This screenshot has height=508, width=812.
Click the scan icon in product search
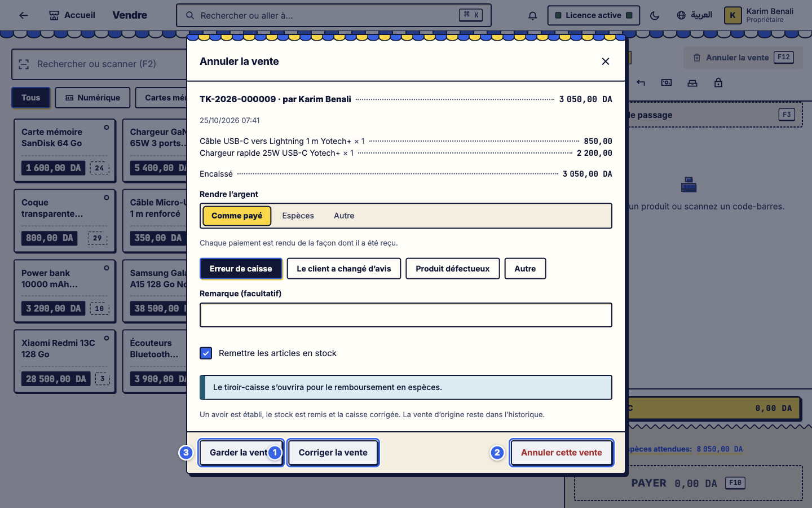24,64
